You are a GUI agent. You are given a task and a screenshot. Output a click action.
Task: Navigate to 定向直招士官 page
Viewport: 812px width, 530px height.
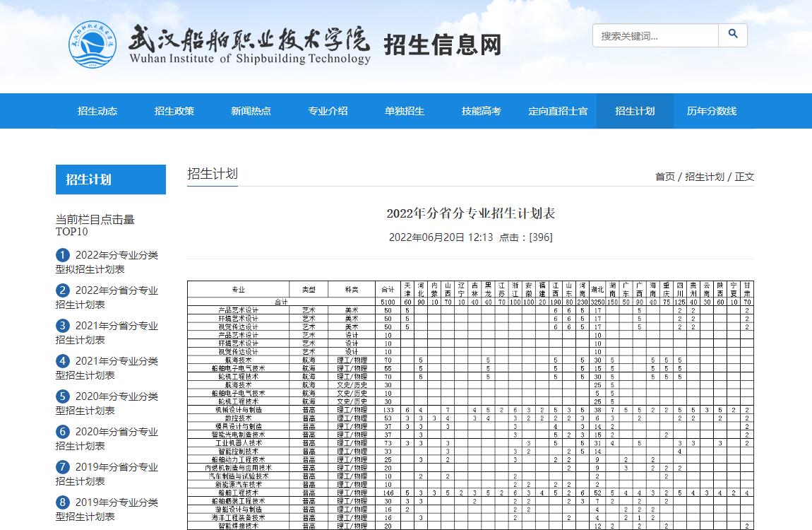click(x=558, y=111)
